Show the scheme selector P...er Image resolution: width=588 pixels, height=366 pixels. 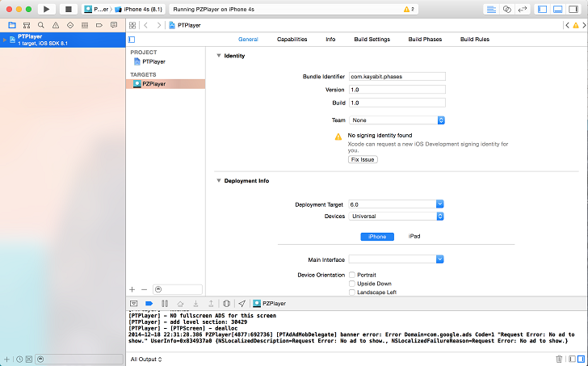(96, 10)
